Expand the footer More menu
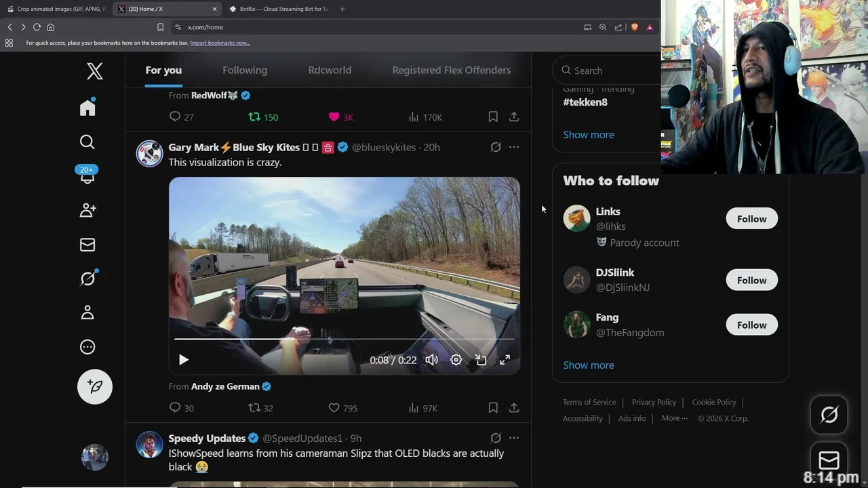The width and height of the screenshot is (868, 488). pyautogui.click(x=675, y=418)
